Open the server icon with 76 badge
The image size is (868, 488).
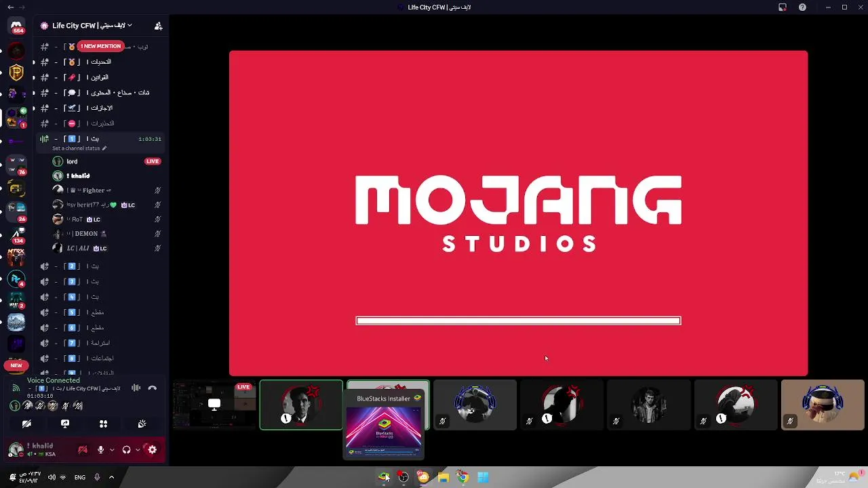(16, 165)
